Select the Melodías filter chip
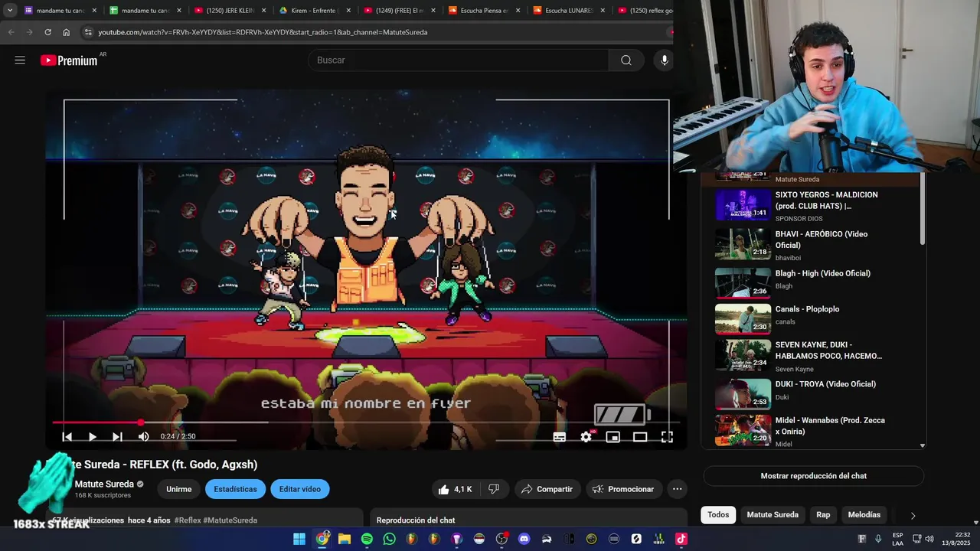The image size is (980, 551). tap(864, 515)
